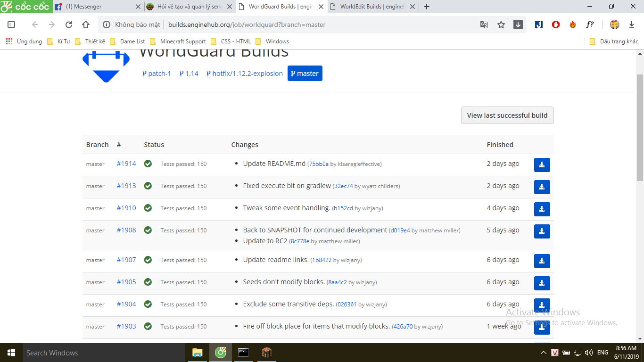Viewport: 644px width, 362px height.
Task: Bookmark this page with the star icon
Action: pyautogui.click(x=501, y=25)
